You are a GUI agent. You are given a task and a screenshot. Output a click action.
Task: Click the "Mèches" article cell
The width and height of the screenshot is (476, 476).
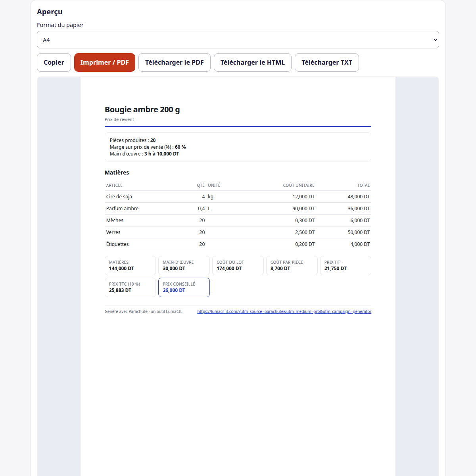115,220
